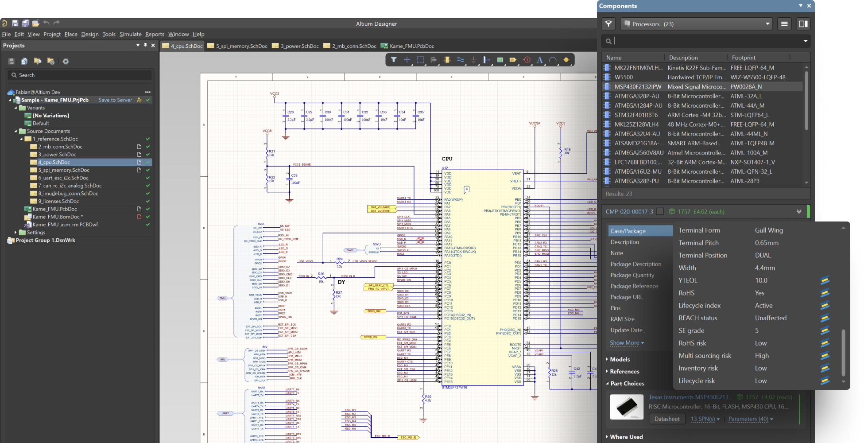Select the Place Wire tool
Viewport: 868px width, 443px height.
[460, 60]
